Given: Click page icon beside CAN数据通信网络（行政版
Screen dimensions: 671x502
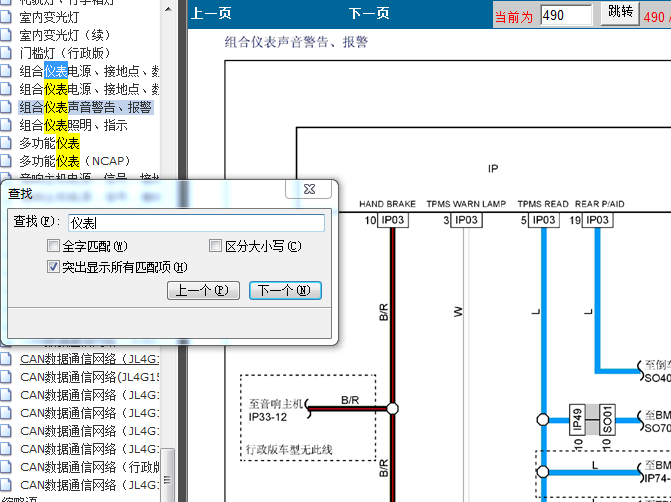Looking at the screenshot, I should (x=6, y=467).
